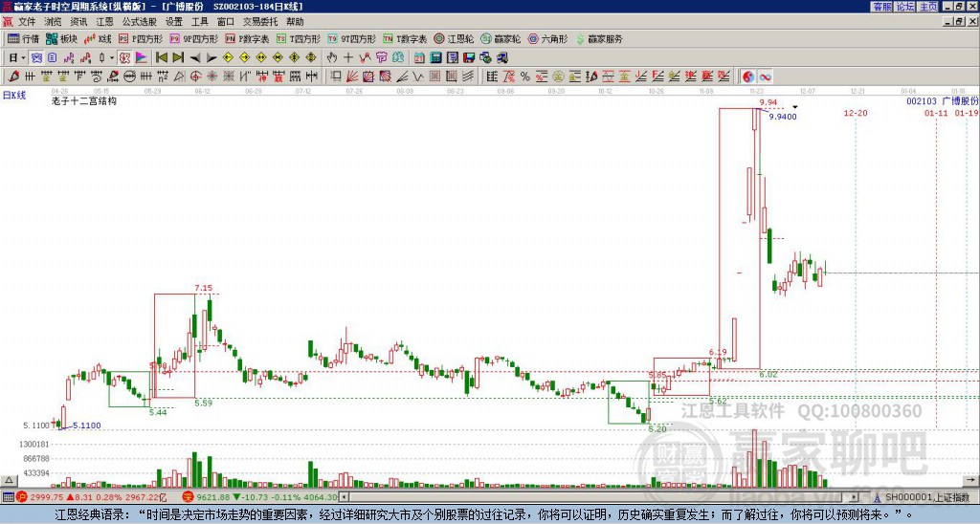Click the 01-11 date marker
Screen dimensions: 980x524
tap(936, 113)
